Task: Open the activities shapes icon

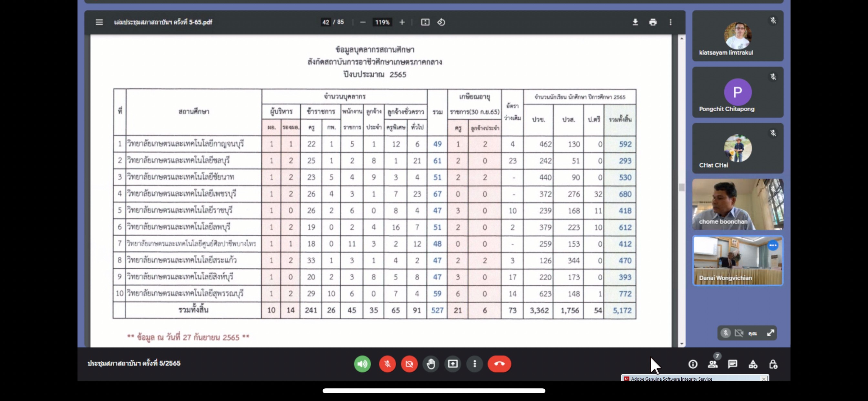Action: click(753, 364)
